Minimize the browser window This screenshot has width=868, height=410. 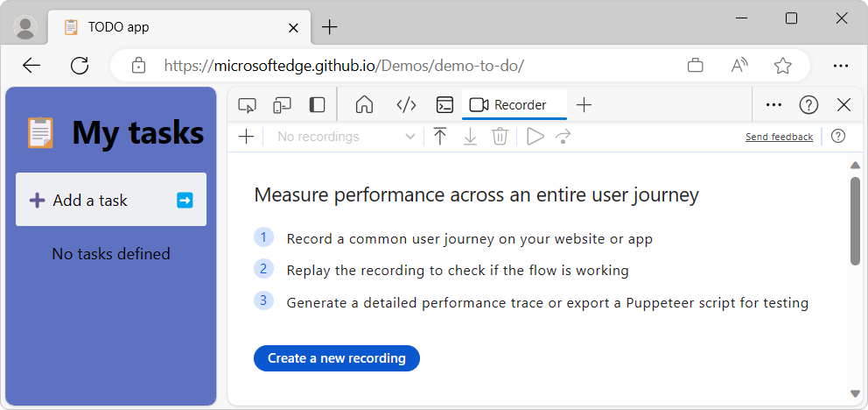[742, 18]
